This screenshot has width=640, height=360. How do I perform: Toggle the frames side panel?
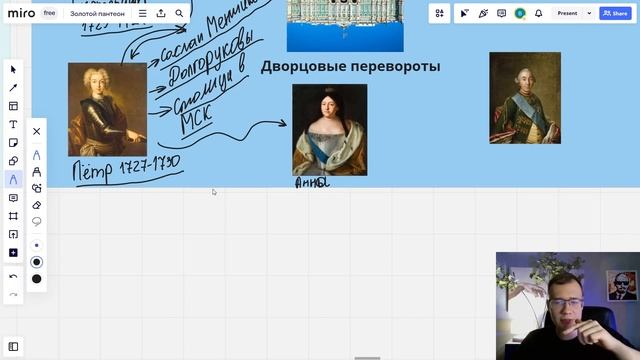13,347
